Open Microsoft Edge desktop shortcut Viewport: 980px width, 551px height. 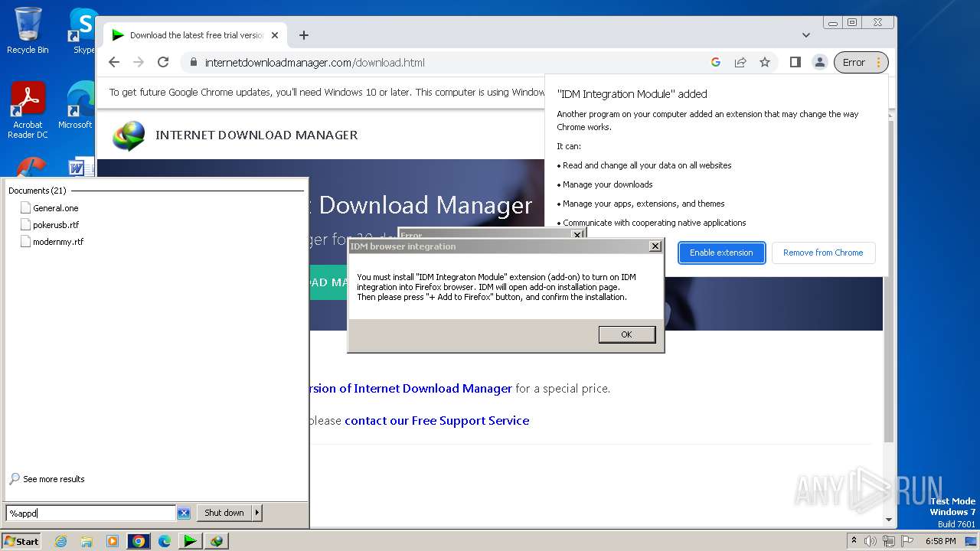click(x=77, y=106)
